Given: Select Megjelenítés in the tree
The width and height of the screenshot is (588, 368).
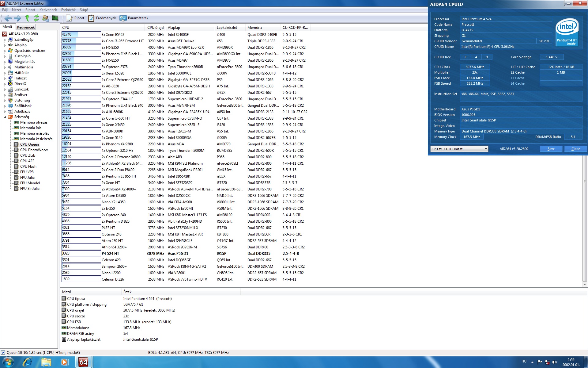Looking at the screenshot, I should [x=24, y=62].
